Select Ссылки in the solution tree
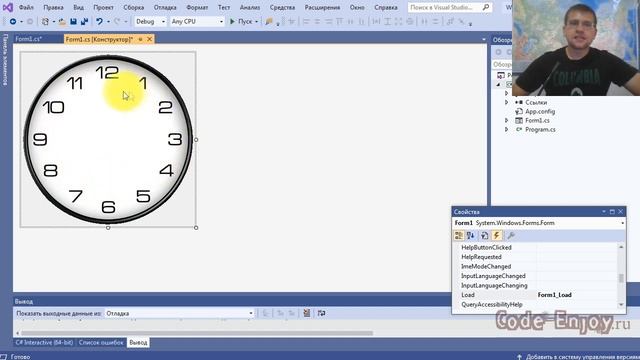 point(536,102)
